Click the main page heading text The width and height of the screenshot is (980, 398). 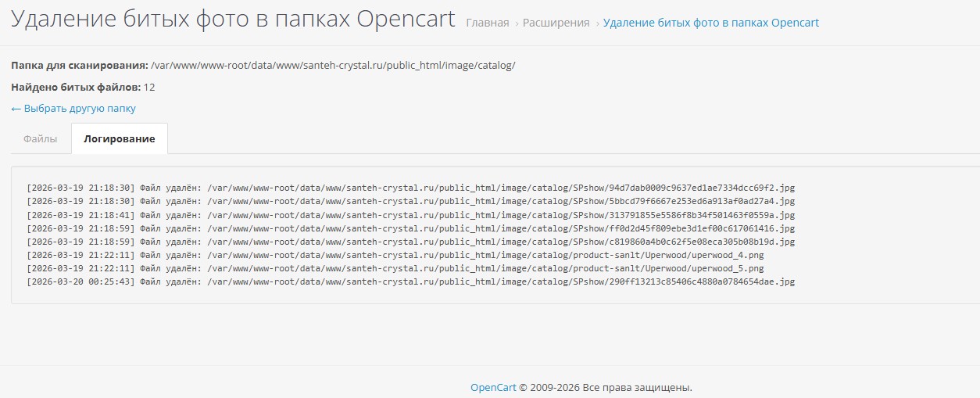232,20
